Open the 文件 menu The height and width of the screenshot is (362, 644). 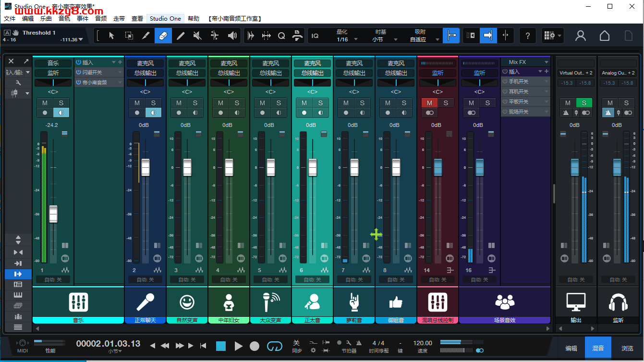[10, 18]
